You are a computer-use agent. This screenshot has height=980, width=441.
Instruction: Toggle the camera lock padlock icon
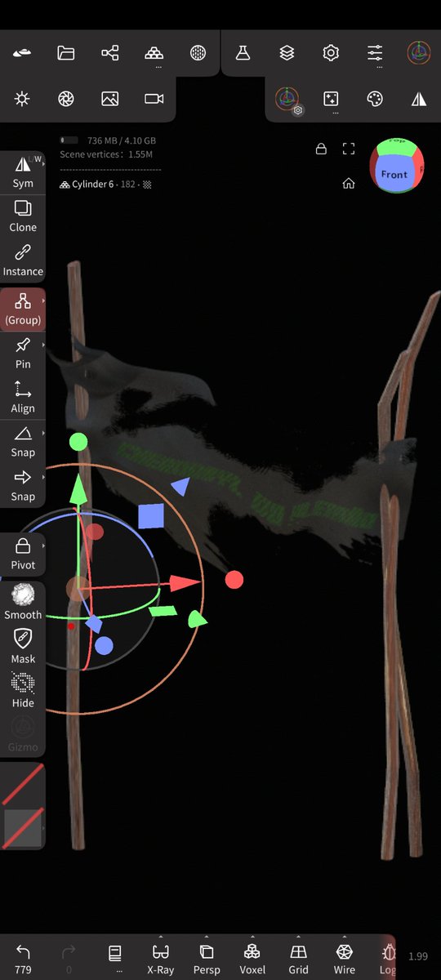(x=321, y=149)
